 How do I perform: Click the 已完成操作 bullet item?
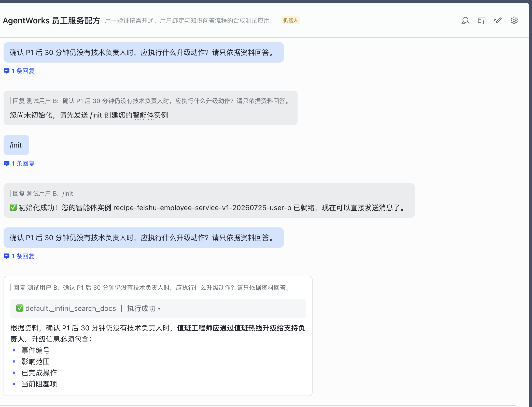coord(39,373)
